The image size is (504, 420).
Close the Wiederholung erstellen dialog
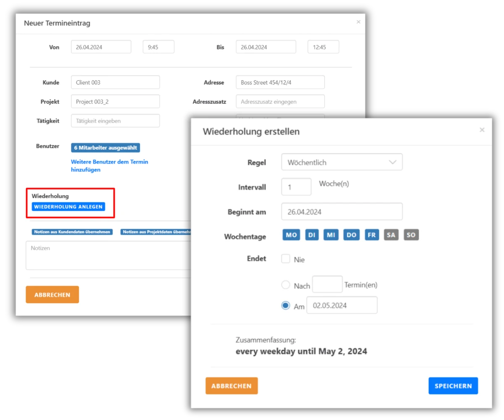pos(482,130)
